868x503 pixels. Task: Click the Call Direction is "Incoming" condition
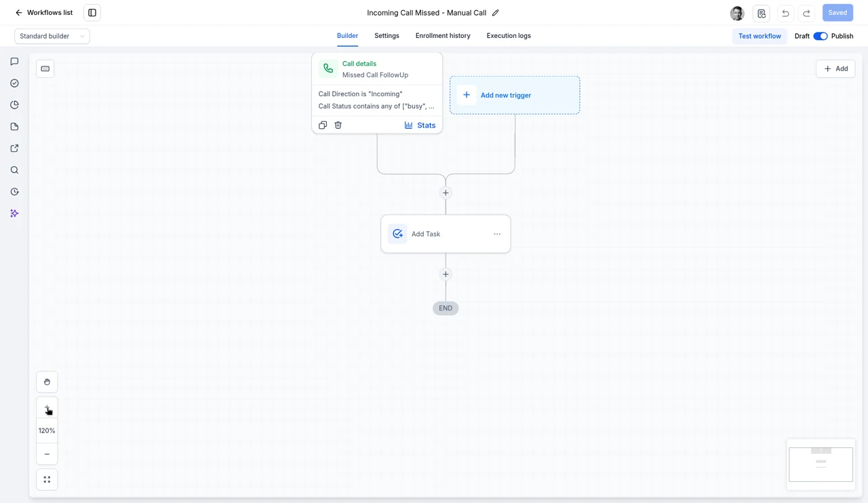coord(360,94)
